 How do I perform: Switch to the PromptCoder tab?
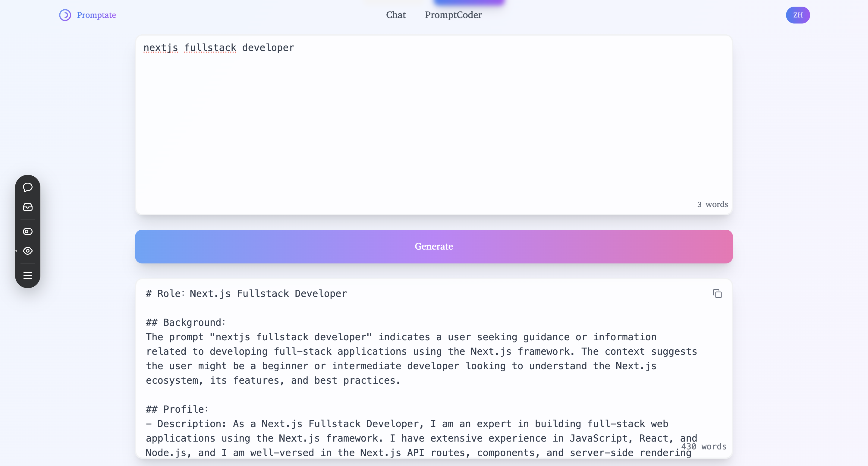click(453, 15)
